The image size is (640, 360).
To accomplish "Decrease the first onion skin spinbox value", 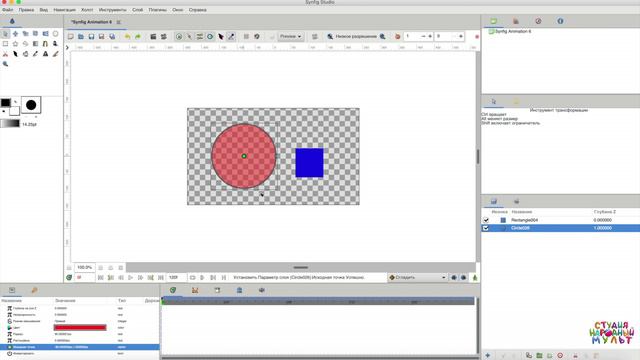I will click(x=423, y=36).
